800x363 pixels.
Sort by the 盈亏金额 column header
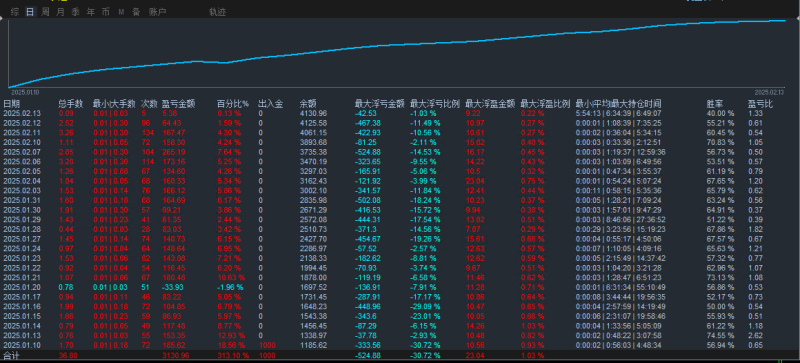pyautogui.click(x=178, y=104)
